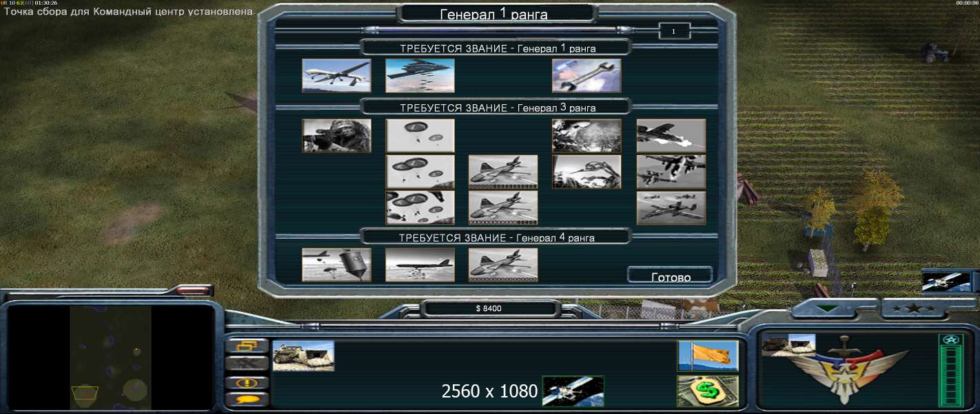Select the paradrop icon with two parachutes

coord(420,135)
